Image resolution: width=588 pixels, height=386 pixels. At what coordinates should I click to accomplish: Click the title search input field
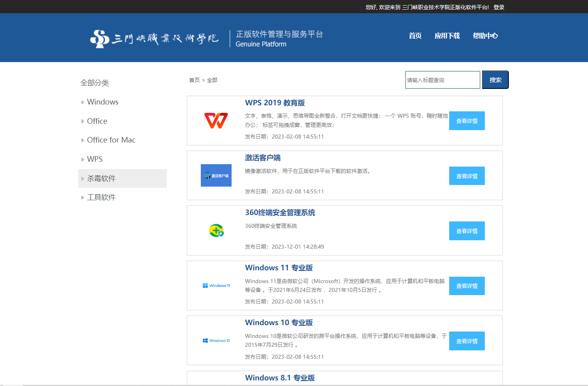pyautogui.click(x=442, y=80)
